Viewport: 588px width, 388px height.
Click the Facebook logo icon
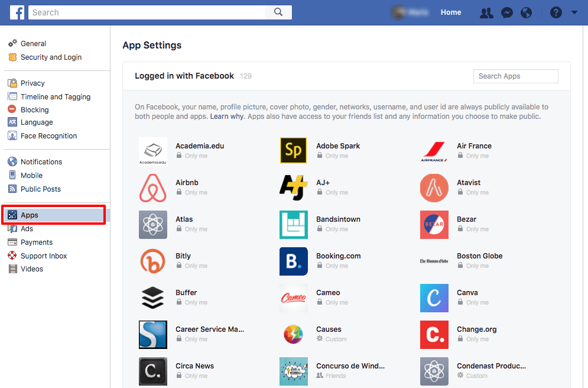(x=17, y=12)
